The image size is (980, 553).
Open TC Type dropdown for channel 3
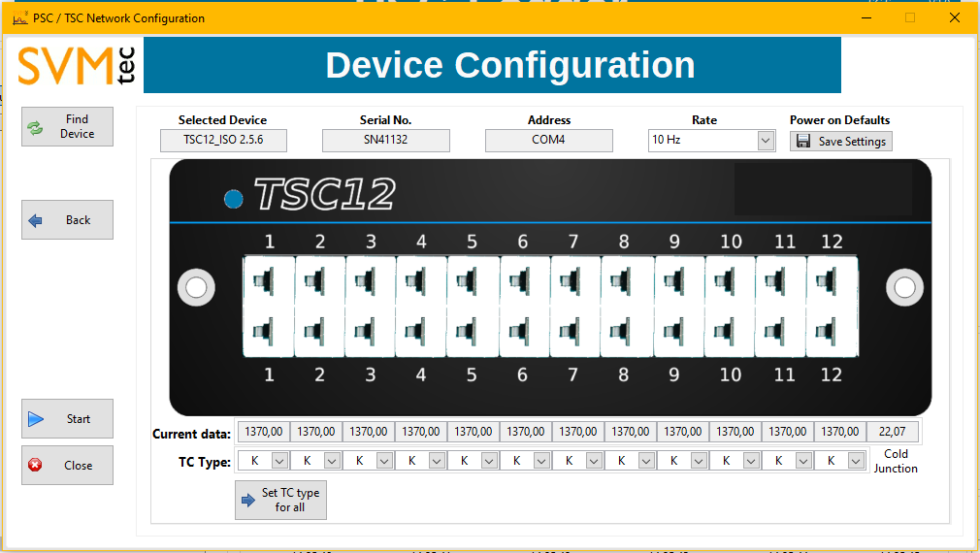click(x=384, y=461)
